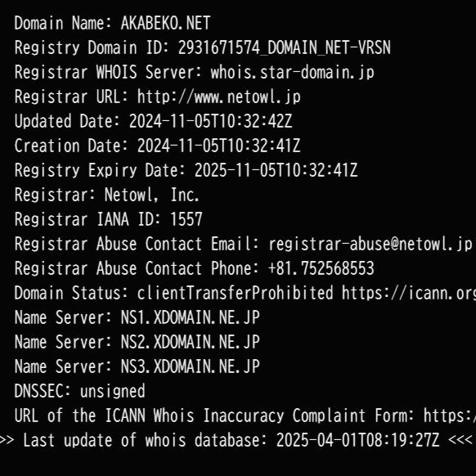
Task: Click name server NS2.XDOMAIN.NE.JP
Action: click(x=190, y=343)
